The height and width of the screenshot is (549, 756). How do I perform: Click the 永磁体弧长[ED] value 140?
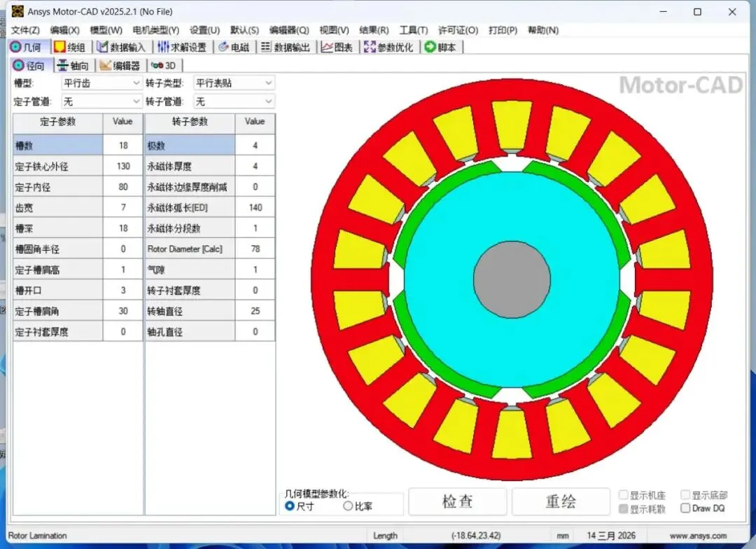coord(255,207)
